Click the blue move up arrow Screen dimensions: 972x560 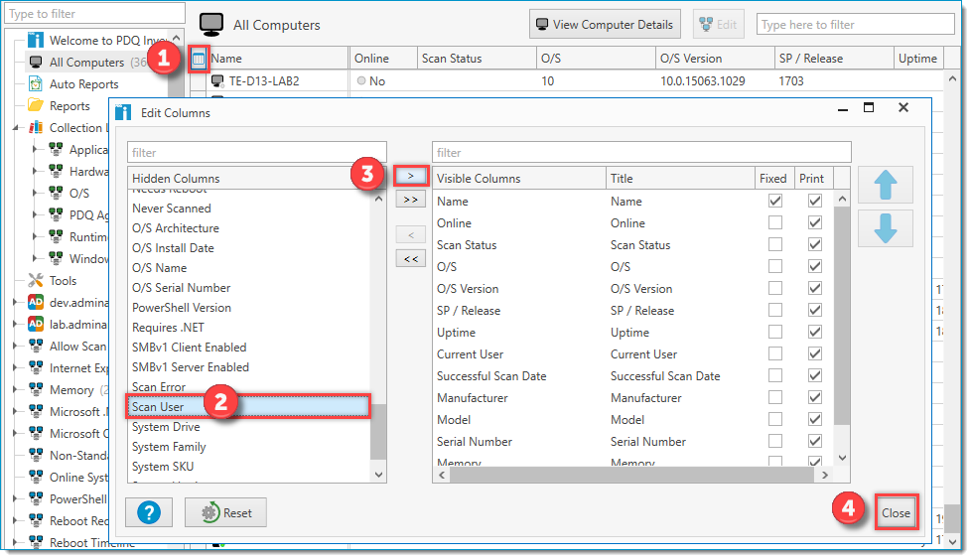pos(886,185)
